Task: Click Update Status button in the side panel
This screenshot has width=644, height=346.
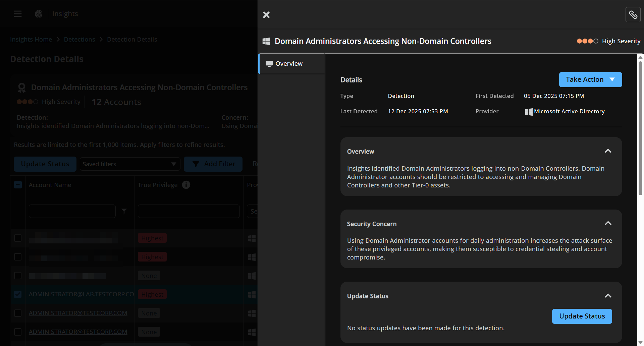Action: 582,316
